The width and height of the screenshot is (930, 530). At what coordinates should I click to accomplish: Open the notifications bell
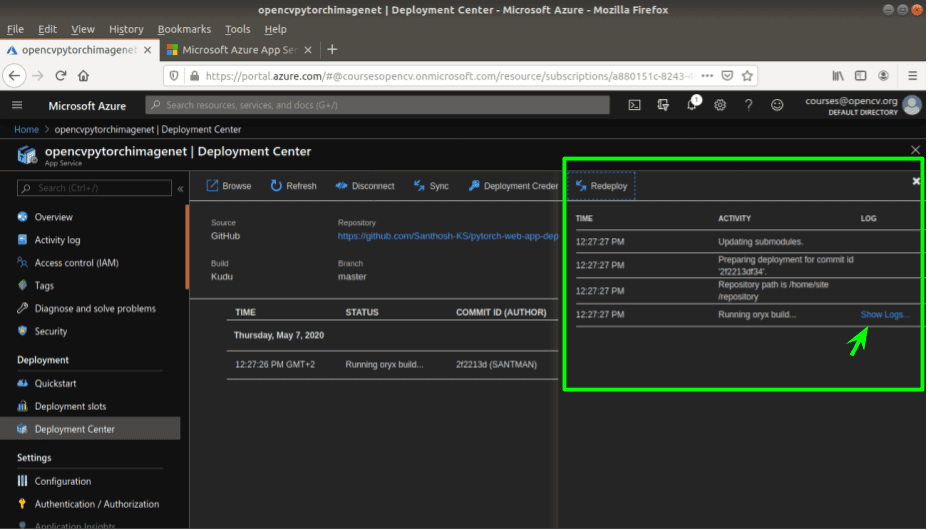pyautogui.click(x=692, y=105)
